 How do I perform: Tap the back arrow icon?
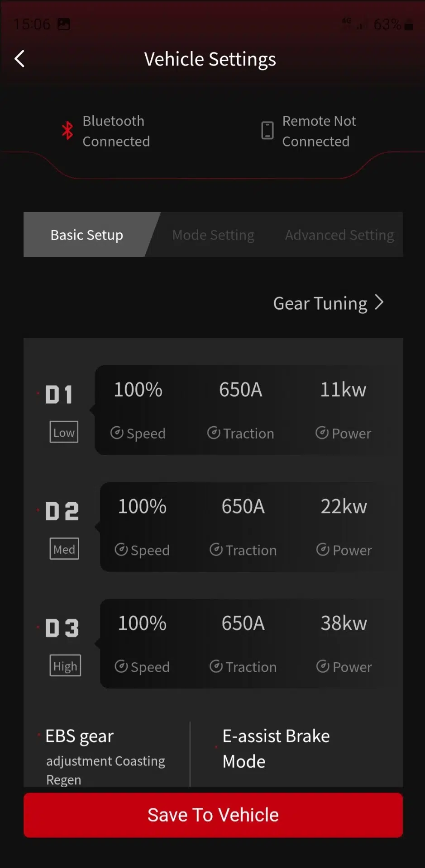tap(19, 59)
